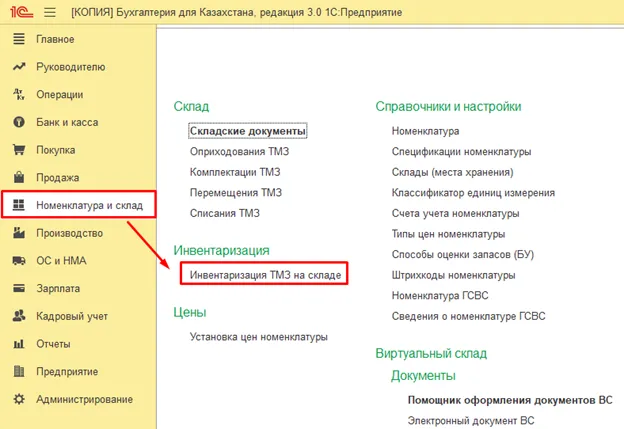Open Спецификации номенклатуры link
This screenshot has width=624, height=429.
tap(462, 152)
